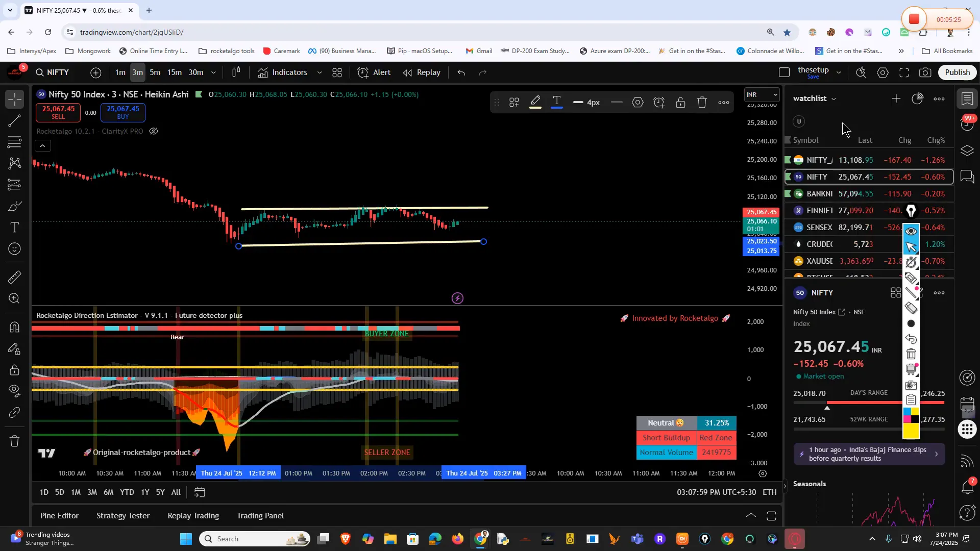
Task: Set chart range to 1D
Action: (44, 492)
